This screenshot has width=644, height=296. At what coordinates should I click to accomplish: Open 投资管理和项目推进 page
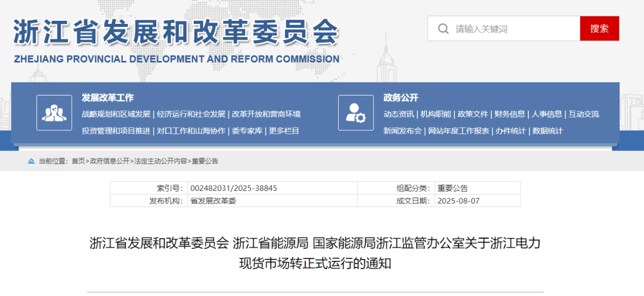point(116,131)
